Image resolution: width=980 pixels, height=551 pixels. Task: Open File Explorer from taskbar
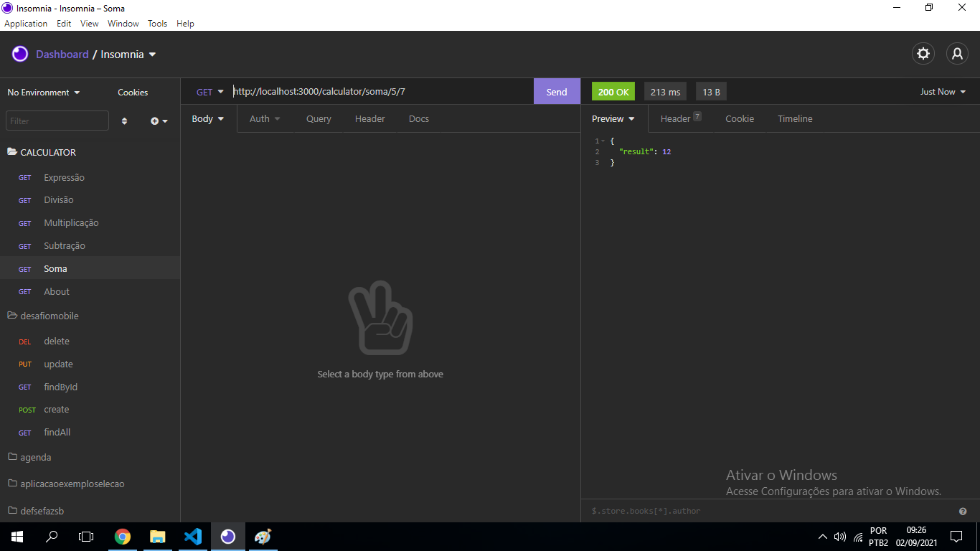point(158,537)
